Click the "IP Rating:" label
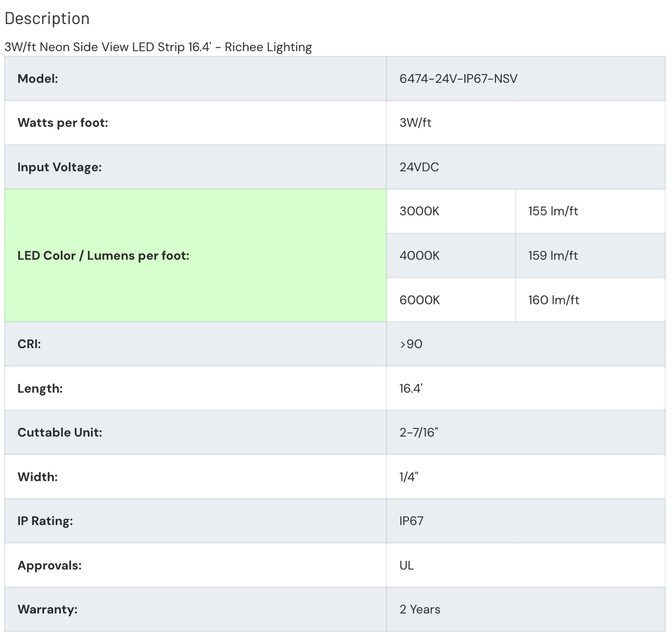The width and height of the screenshot is (672, 637). (45, 521)
